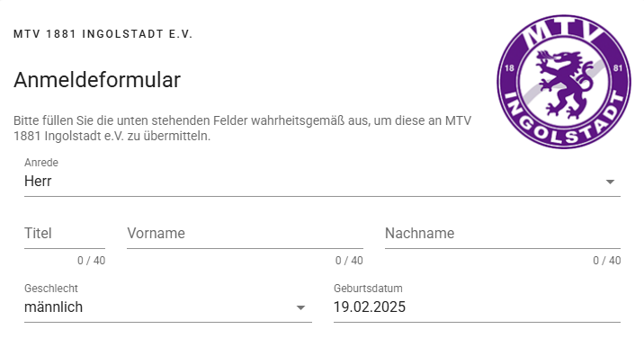Expand the Geschlecht dropdown arrow
This screenshot has width=644, height=347.
point(300,307)
